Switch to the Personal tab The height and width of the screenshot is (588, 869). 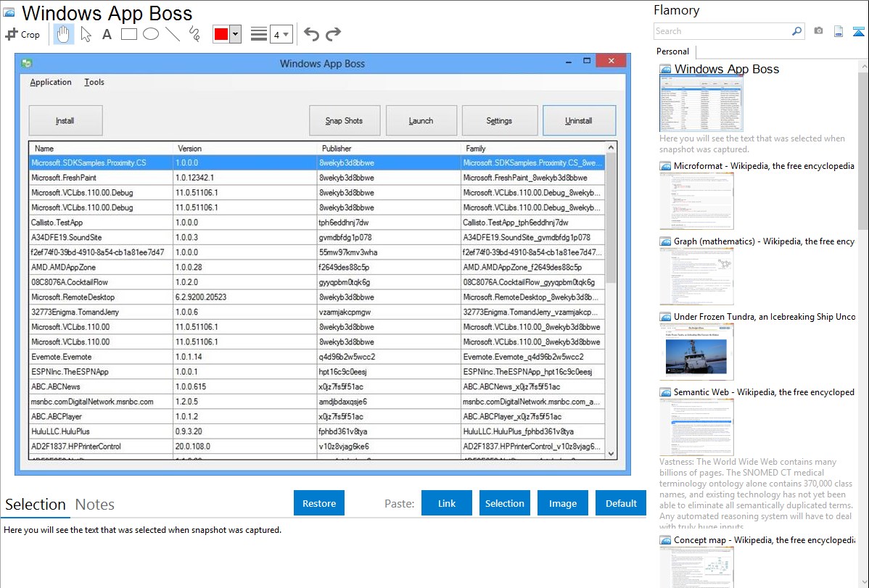673,51
